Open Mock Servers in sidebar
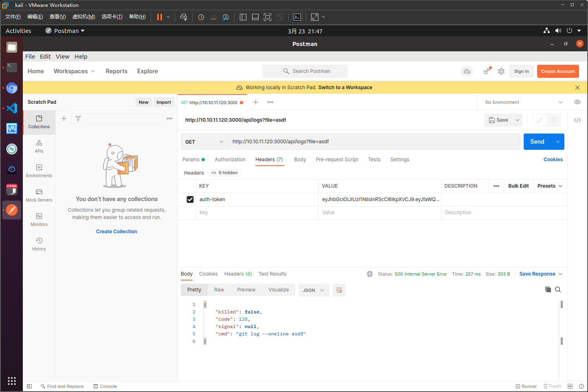This screenshot has width=588, height=392. (x=39, y=195)
